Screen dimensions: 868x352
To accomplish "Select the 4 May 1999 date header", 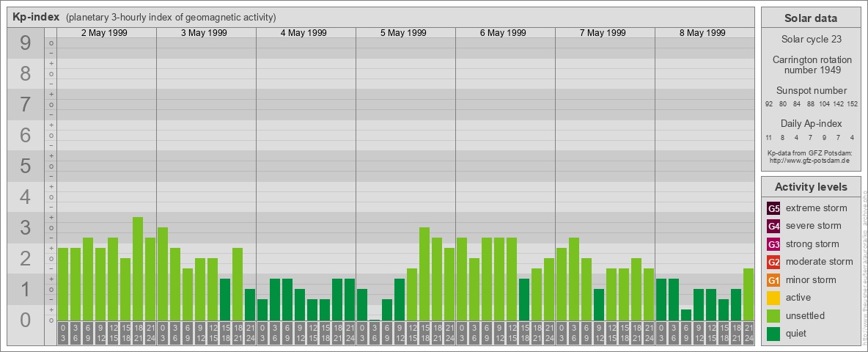I will tap(304, 33).
